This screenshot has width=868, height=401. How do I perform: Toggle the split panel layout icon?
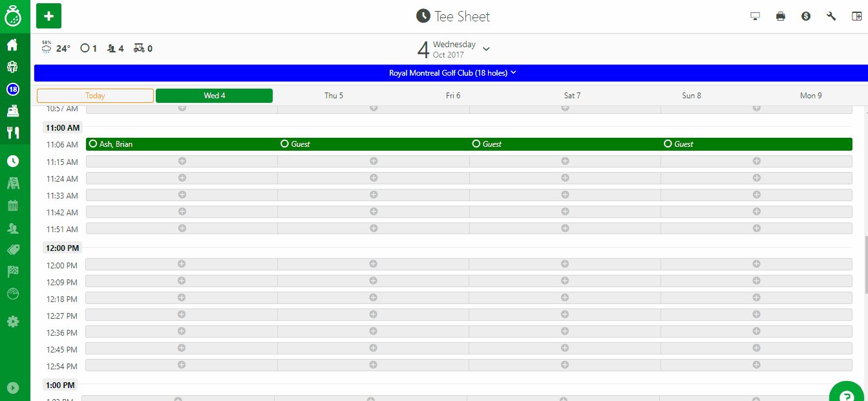pos(856,16)
